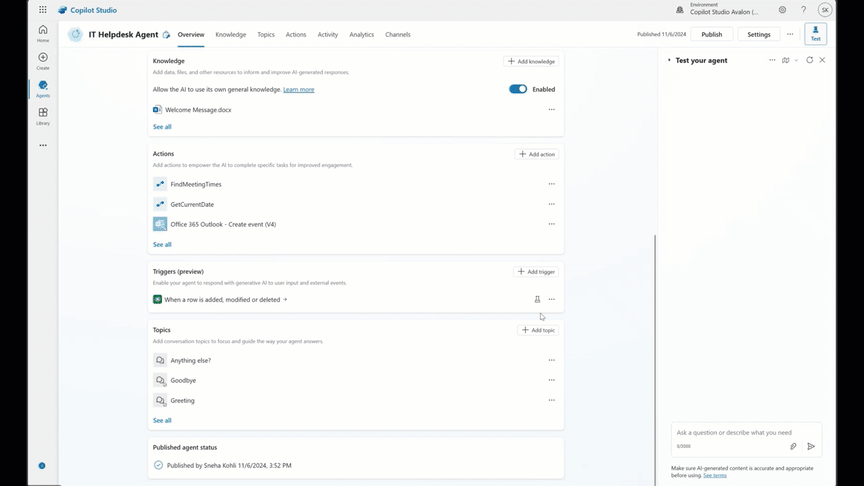
Task: Toggle the general knowledge Enabled switch
Action: tap(518, 89)
